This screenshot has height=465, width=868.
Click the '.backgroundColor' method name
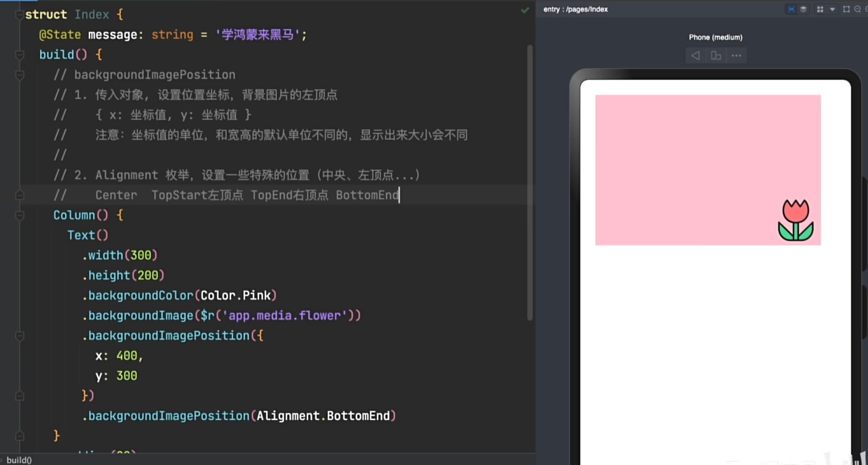tap(137, 296)
